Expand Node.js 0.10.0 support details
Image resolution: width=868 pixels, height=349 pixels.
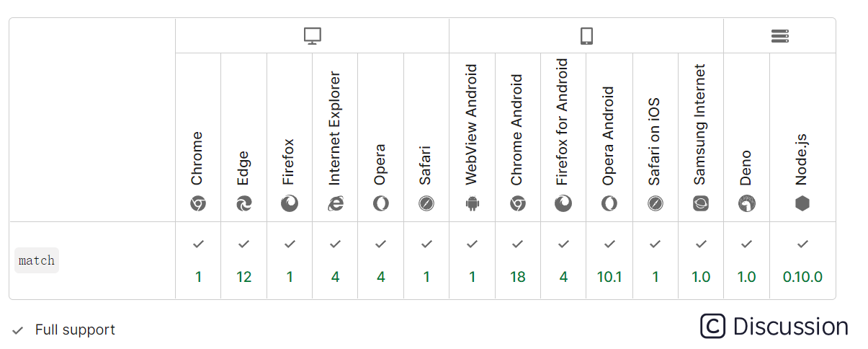(x=802, y=260)
